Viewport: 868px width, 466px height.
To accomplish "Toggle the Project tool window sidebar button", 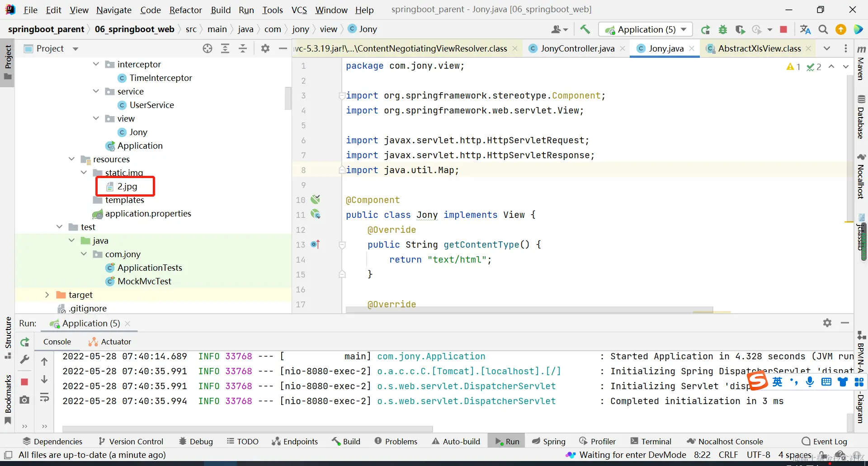I will pos(8,62).
